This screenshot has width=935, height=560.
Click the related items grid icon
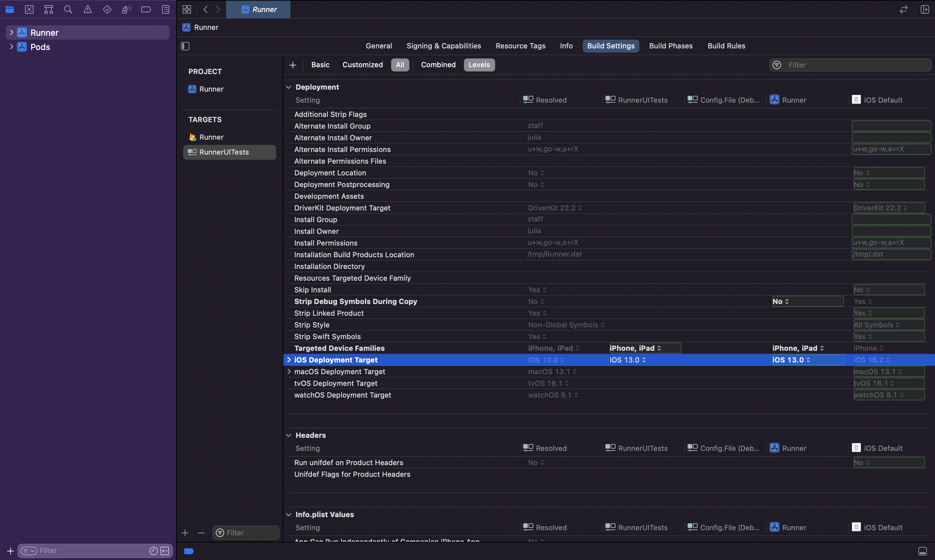[187, 9]
